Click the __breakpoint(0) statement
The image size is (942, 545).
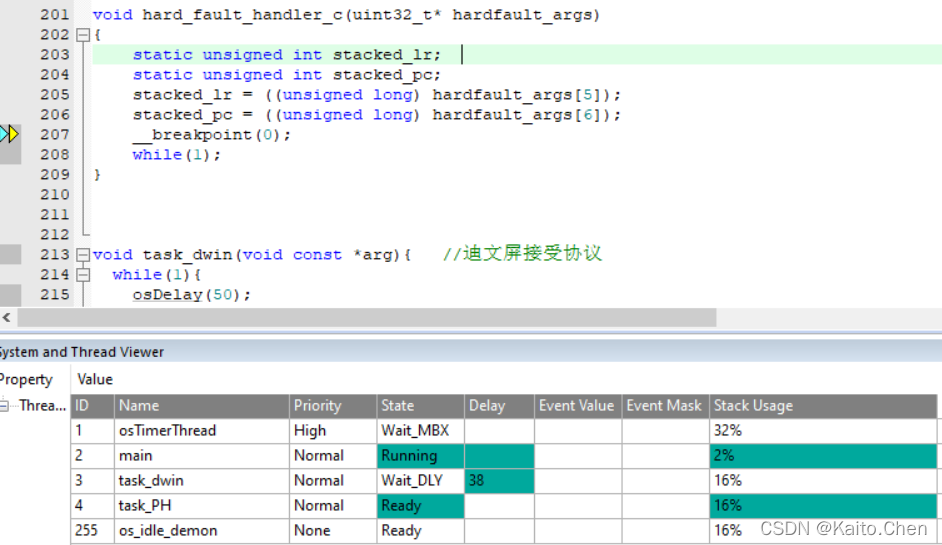point(211,135)
